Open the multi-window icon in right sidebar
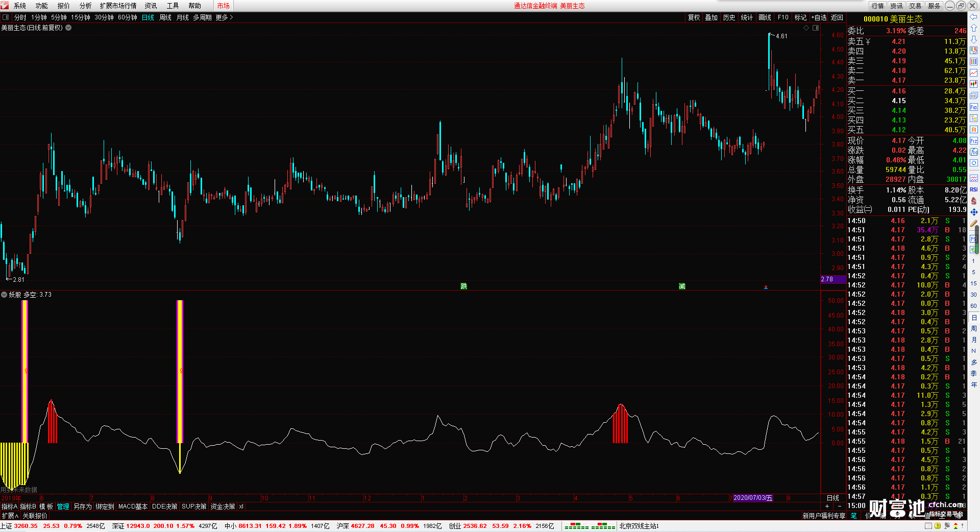The image size is (980, 532). point(974,95)
